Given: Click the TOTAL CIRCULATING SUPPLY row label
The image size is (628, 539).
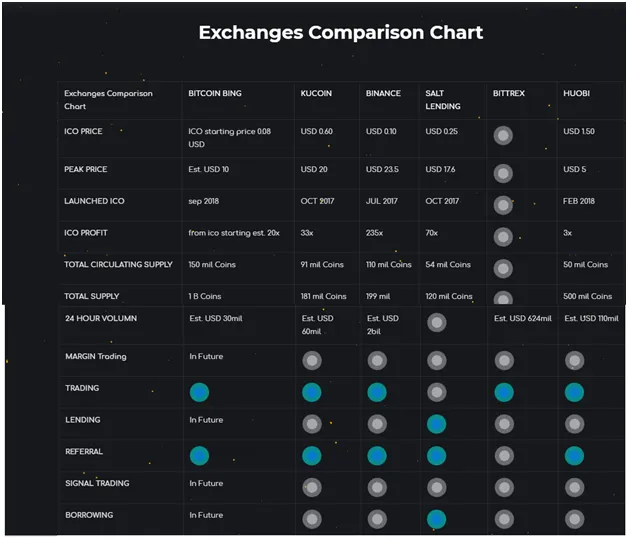Looking at the screenshot, I should click(x=118, y=264).
